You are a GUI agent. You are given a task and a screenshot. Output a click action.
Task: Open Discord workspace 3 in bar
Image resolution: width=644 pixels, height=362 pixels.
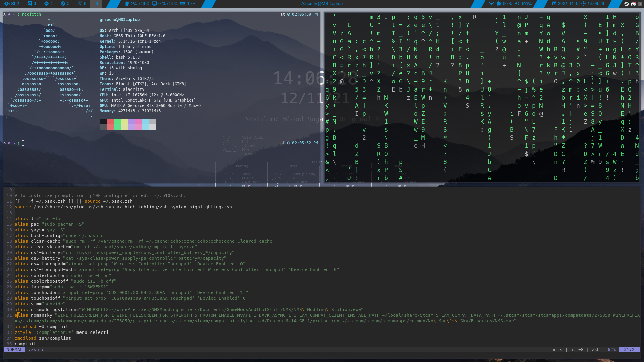coord(32,4)
